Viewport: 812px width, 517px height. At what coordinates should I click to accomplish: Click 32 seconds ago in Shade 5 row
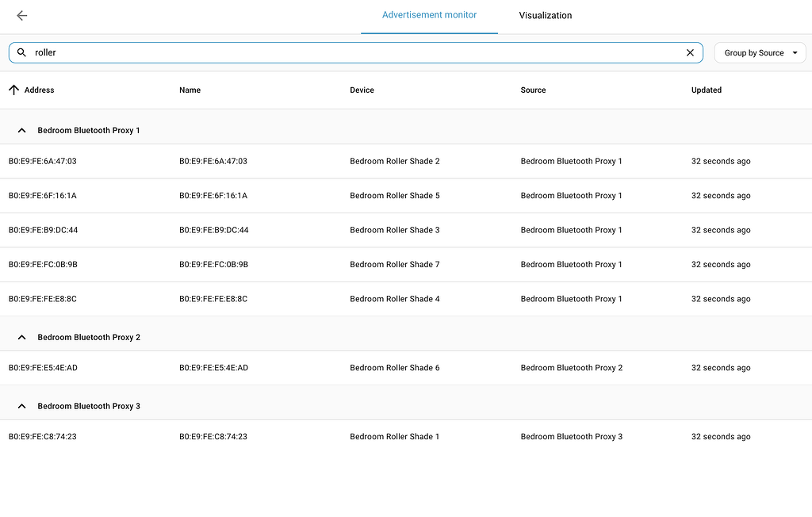tap(721, 196)
